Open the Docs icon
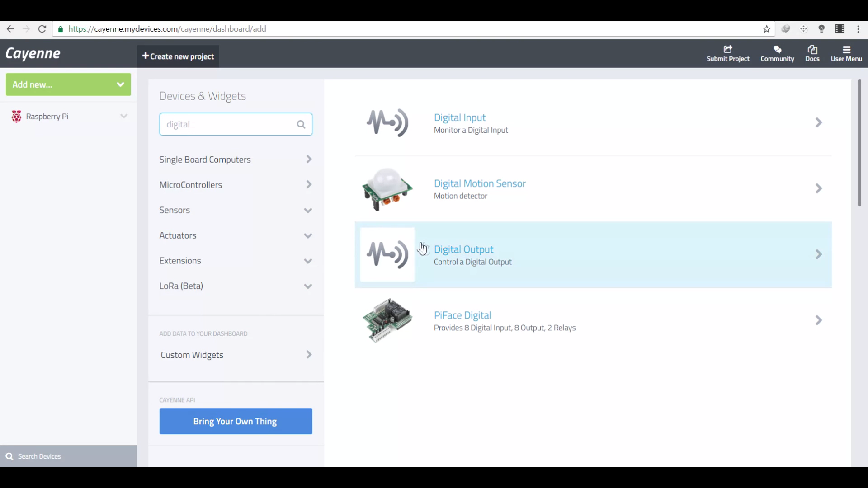 [812, 49]
